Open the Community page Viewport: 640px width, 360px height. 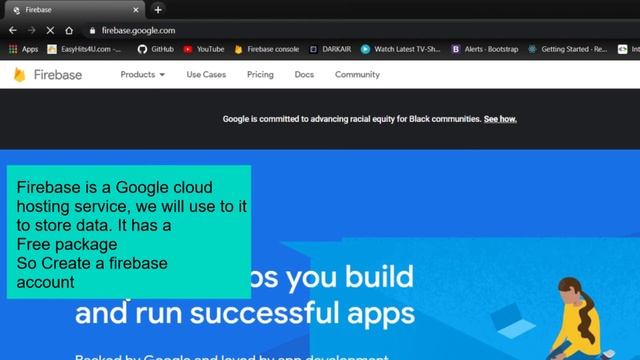[357, 75]
